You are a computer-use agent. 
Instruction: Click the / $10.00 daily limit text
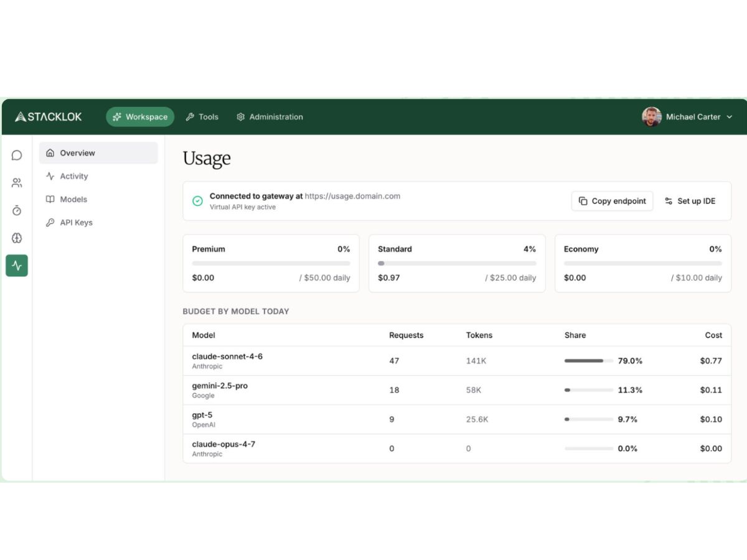click(697, 278)
